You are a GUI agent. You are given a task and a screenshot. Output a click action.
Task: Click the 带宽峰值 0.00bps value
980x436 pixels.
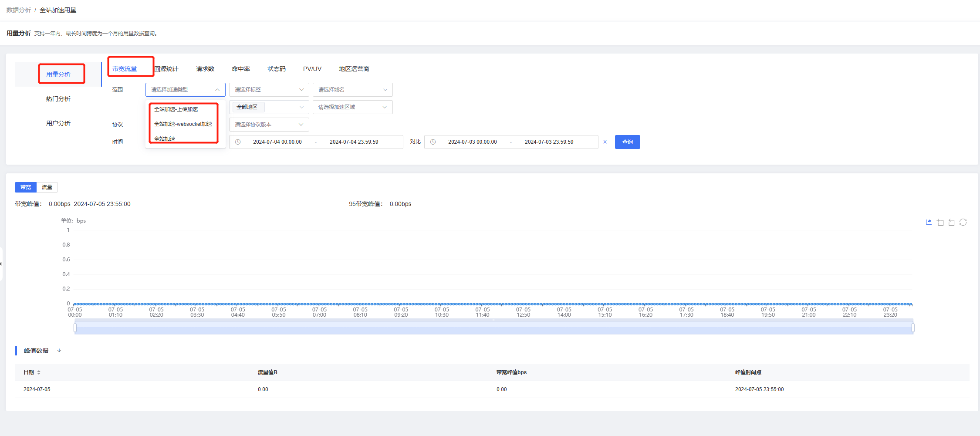coord(60,204)
